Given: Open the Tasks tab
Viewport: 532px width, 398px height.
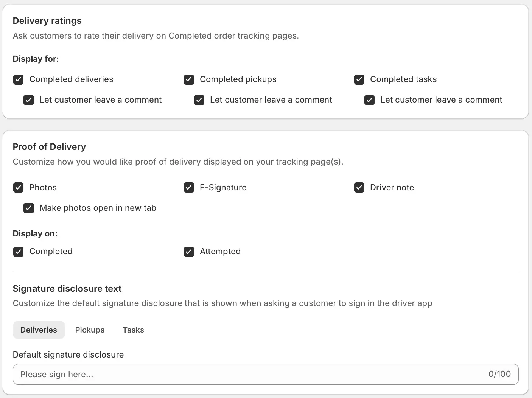Looking at the screenshot, I should 133,330.
